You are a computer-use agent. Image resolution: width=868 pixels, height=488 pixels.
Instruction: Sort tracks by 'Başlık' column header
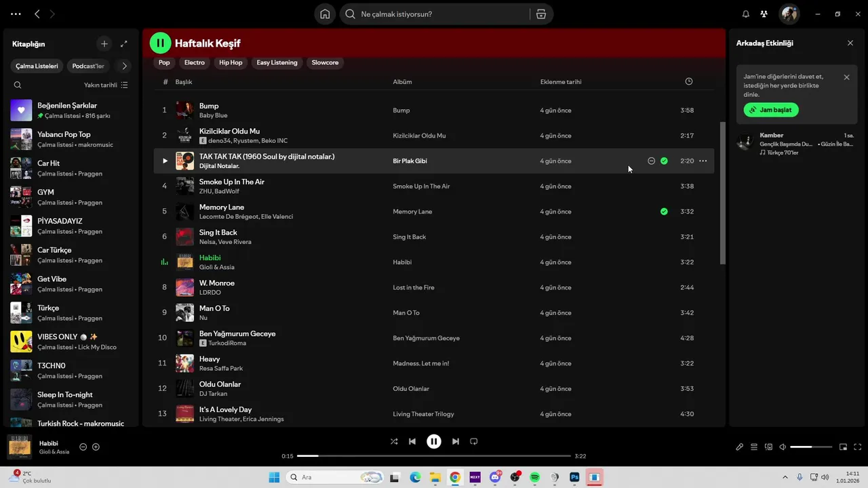[x=184, y=82]
